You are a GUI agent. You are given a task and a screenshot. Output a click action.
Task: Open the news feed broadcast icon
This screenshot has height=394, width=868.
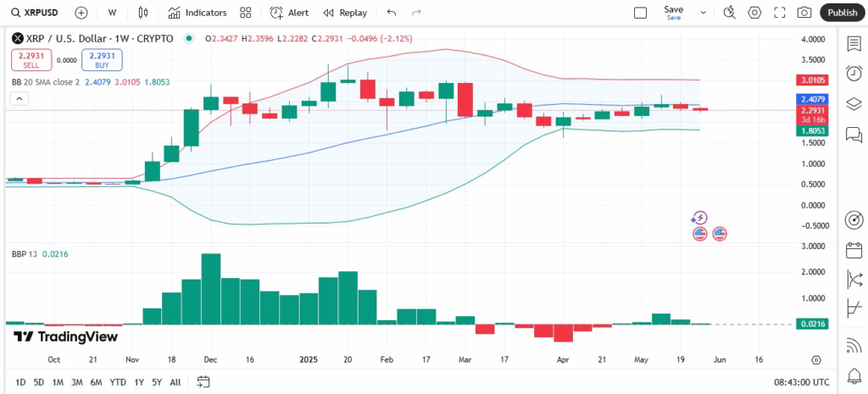coord(854,347)
